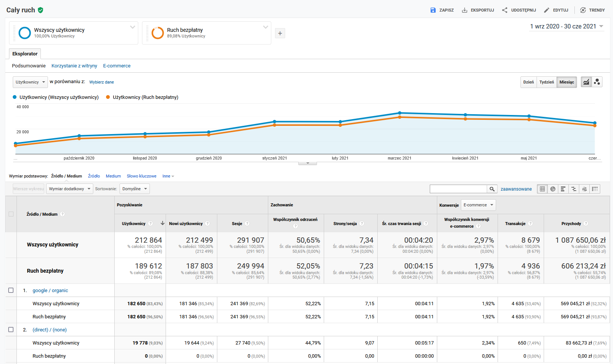Click the table search input field
613x364 pixels.
pyautogui.click(x=458, y=189)
